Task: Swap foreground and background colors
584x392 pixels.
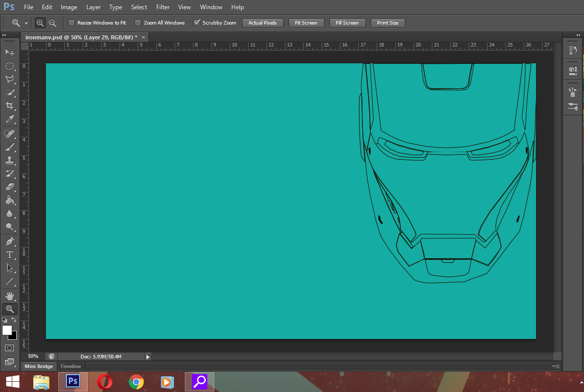Action: tap(14, 320)
